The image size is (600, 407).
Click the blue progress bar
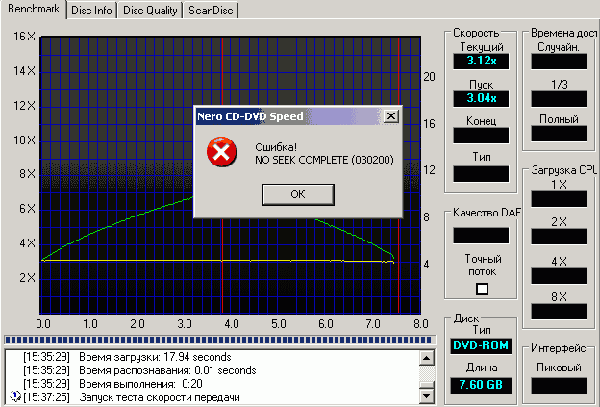pyautogui.click(x=219, y=340)
